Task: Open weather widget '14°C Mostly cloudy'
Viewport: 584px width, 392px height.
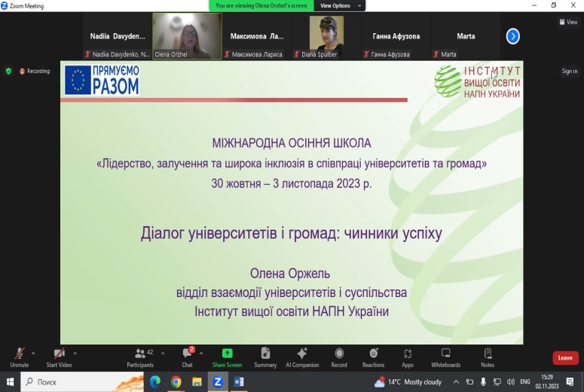Action: (408, 382)
